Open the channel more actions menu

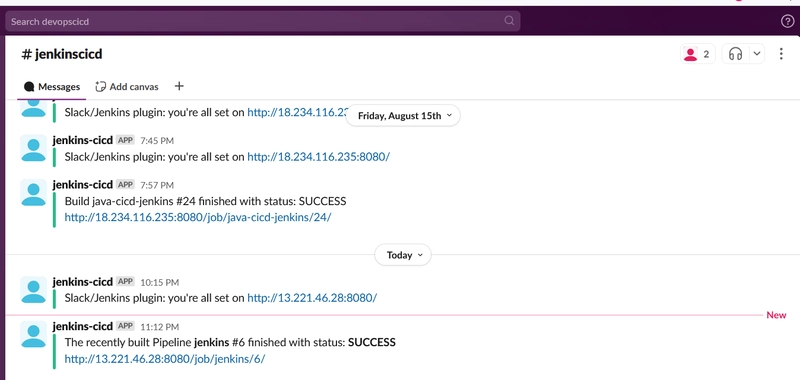point(781,54)
